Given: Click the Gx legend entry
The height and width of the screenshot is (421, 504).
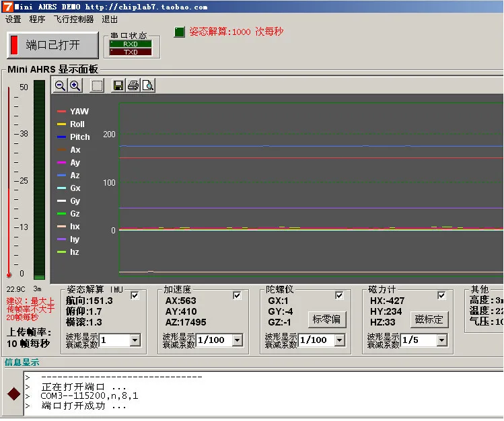Looking at the screenshot, I should click(69, 188).
